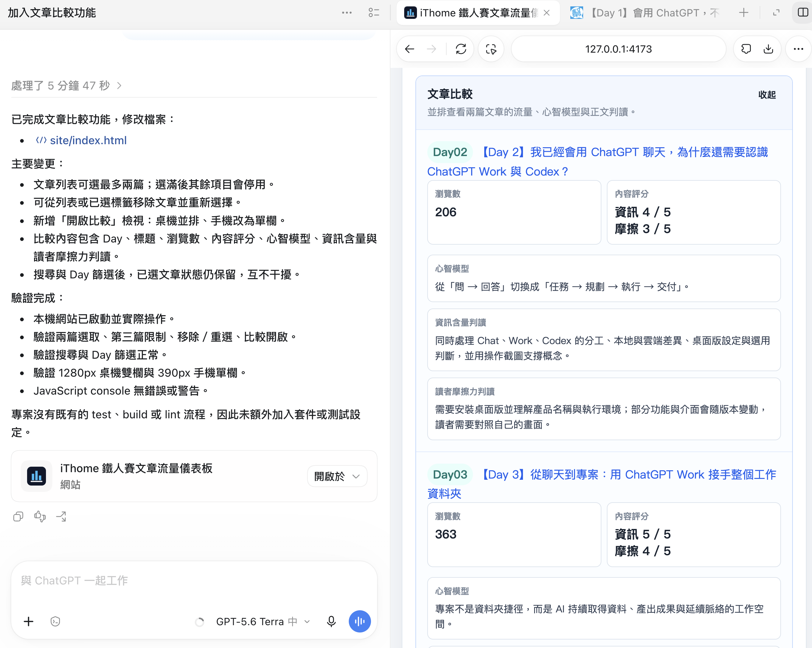The height and width of the screenshot is (648, 812).
Task: Open the GPT-5.6 Terra model selector
Action: tap(263, 622)
